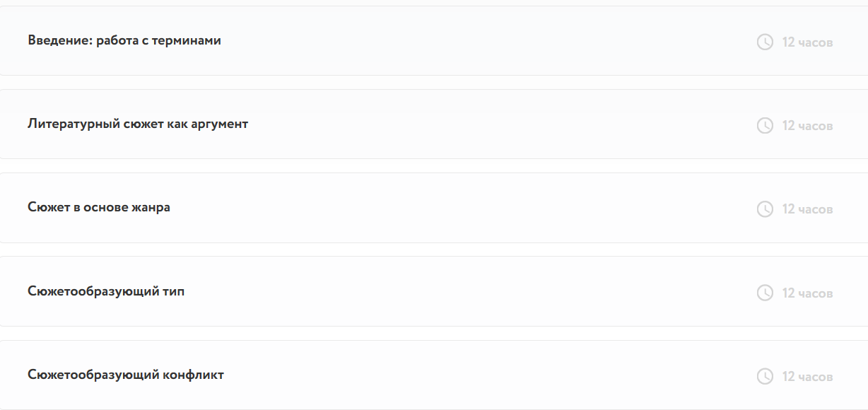
Task: Click "12 часов" in "Сюжетообразующий конфликт" row
Action: pyautogui.click(x=807, y=377)
